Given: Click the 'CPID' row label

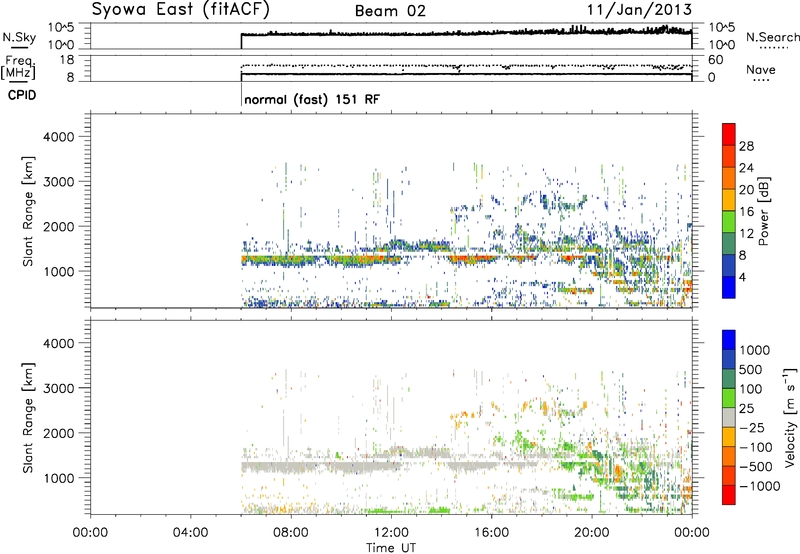Looking at the screenshot, I should tap(22, 95).
